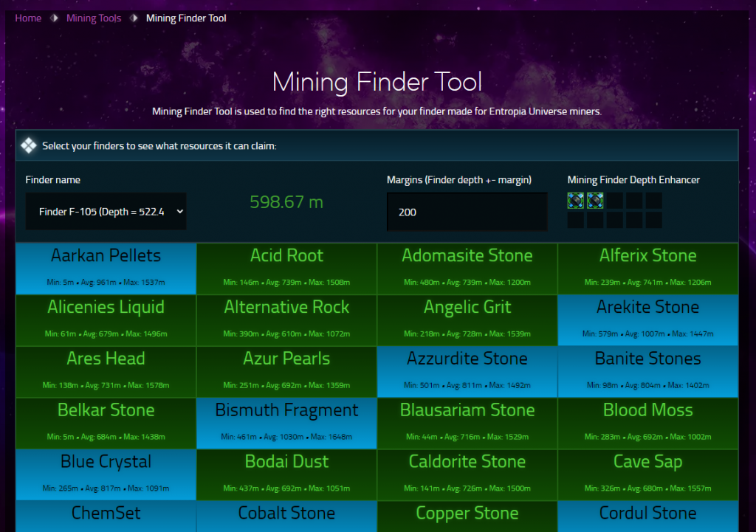Select the Acid Root resource tile

[x=286, y=269]
